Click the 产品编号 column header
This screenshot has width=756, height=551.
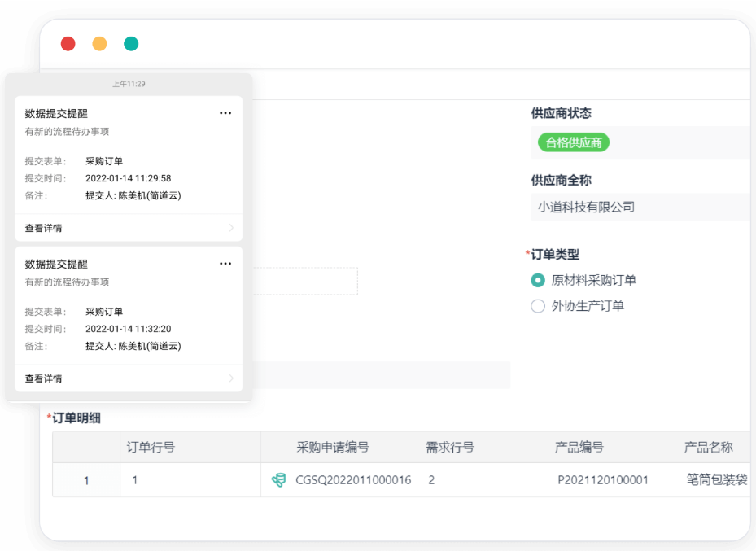pyautogui.click(x=579, y=447)
